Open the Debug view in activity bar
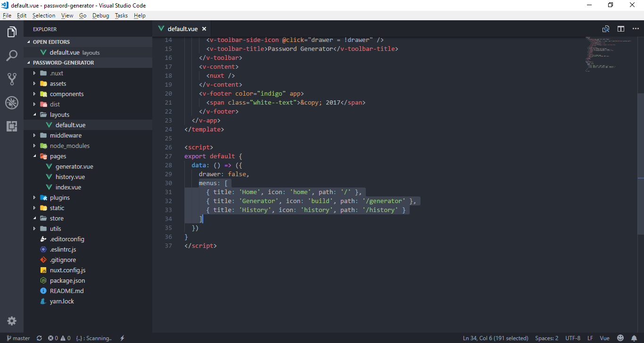644x343 pixels. (12, 102)
